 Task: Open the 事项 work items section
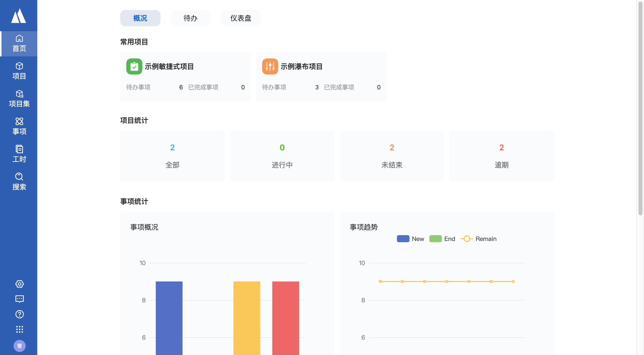(x=19, y=126)
